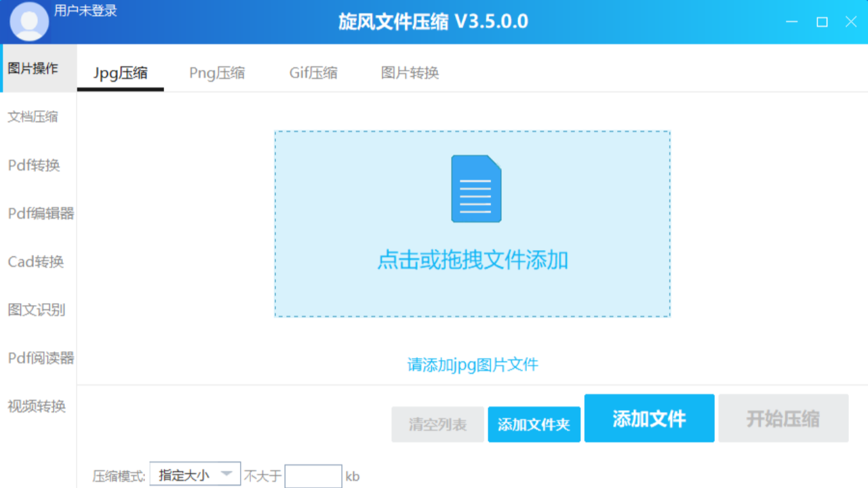Image resolution: width=868 pixels, height=488 pixels.
Task: Click the 添加文件夹 button
Action: click(x=534, y=424)
